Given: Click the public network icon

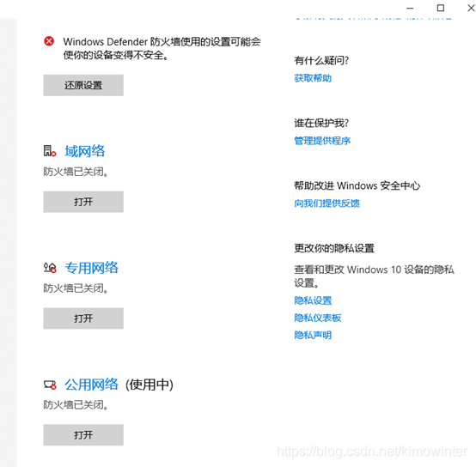Looking at the screenshot, I should pyautogui.click(x=50, y=385).
